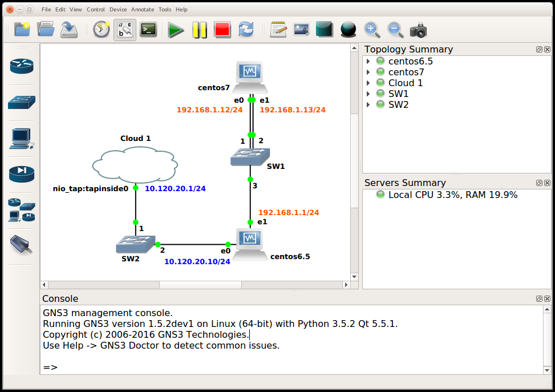Image resolution: width=555 pixels, height=392 pixels.
Task: Stop all devices with red stop button
Action: click(222, 30)
